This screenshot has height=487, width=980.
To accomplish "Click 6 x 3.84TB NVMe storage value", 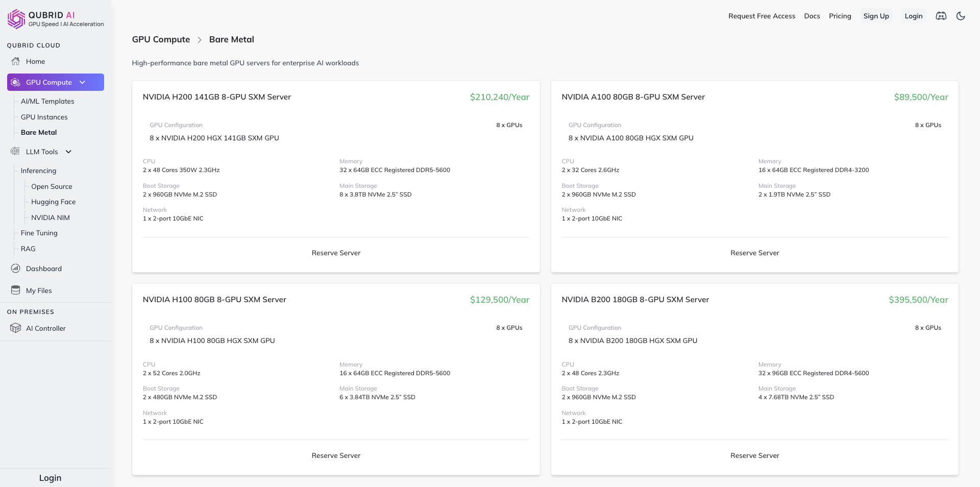I will click(x=377, y=397).
